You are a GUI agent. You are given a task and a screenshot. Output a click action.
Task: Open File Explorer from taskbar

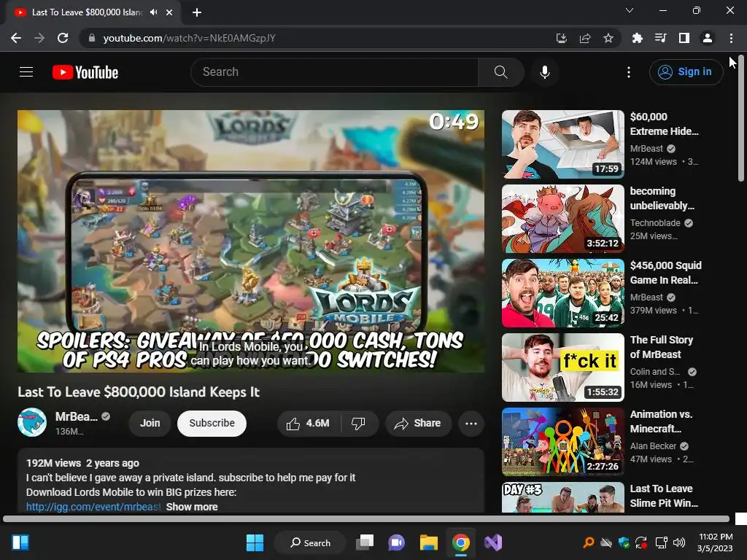(429, 542)
